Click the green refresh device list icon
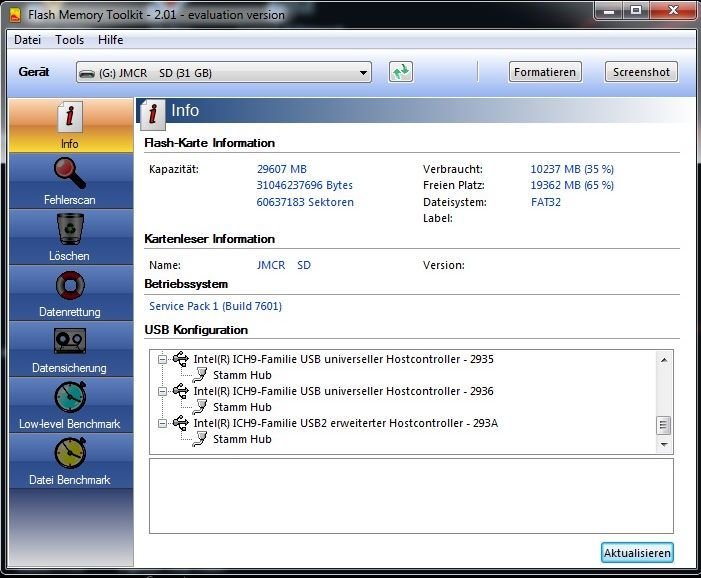701x578 pixels. point(401,72)
